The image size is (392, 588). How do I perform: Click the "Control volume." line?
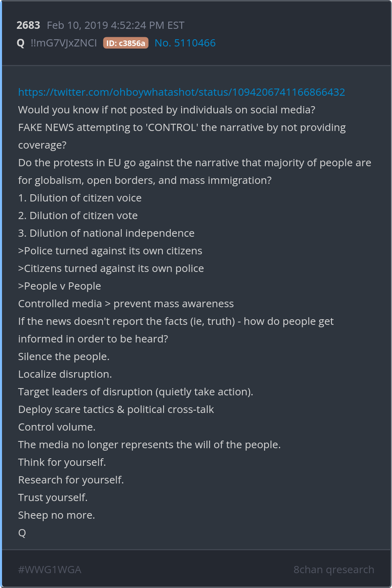[x=57, y=427]
